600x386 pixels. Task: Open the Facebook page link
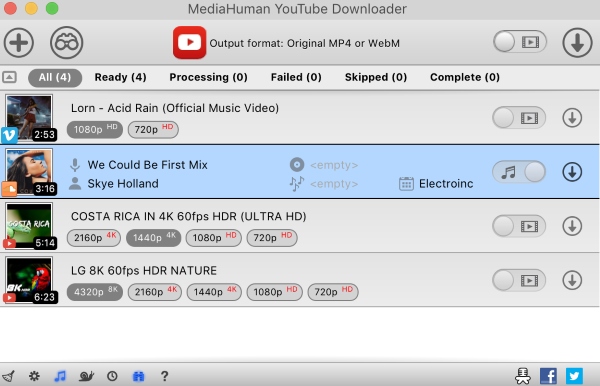(548, 376)
